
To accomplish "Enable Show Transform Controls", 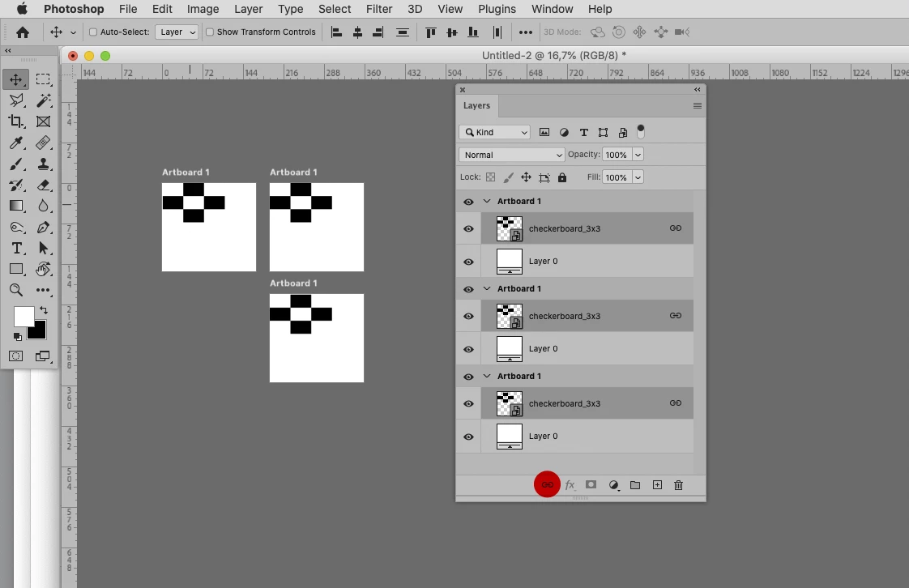I will pos(210,32).
